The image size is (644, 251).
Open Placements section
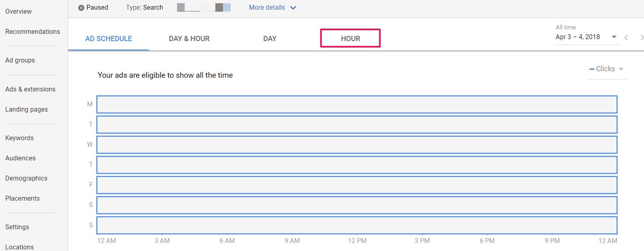pyautogui.click(x=23, y=198)
